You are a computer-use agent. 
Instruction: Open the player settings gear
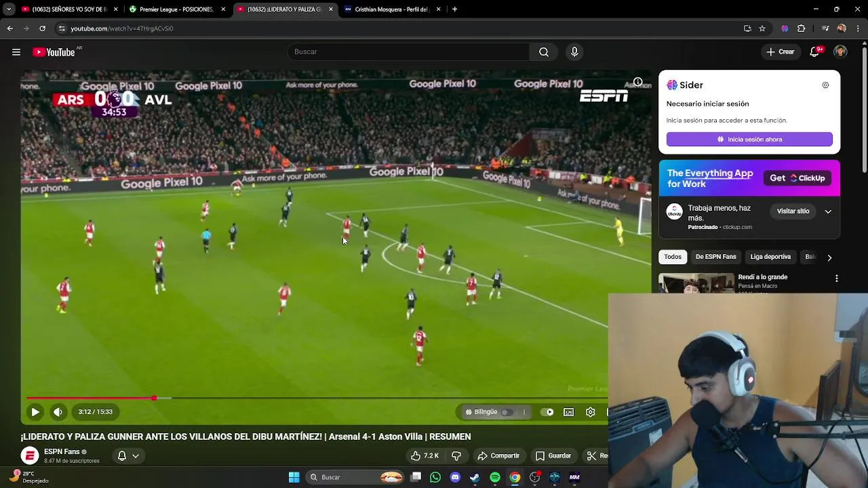point(591,411)
